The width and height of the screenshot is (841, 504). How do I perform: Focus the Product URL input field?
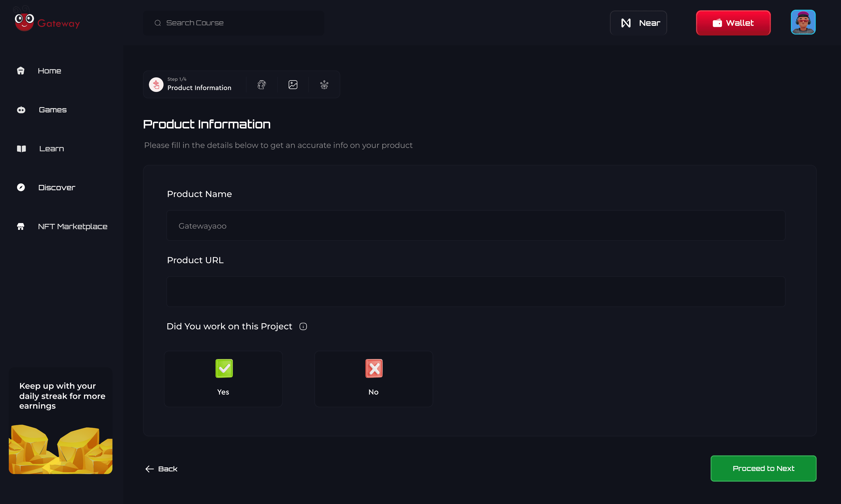[x=475, y=291]
